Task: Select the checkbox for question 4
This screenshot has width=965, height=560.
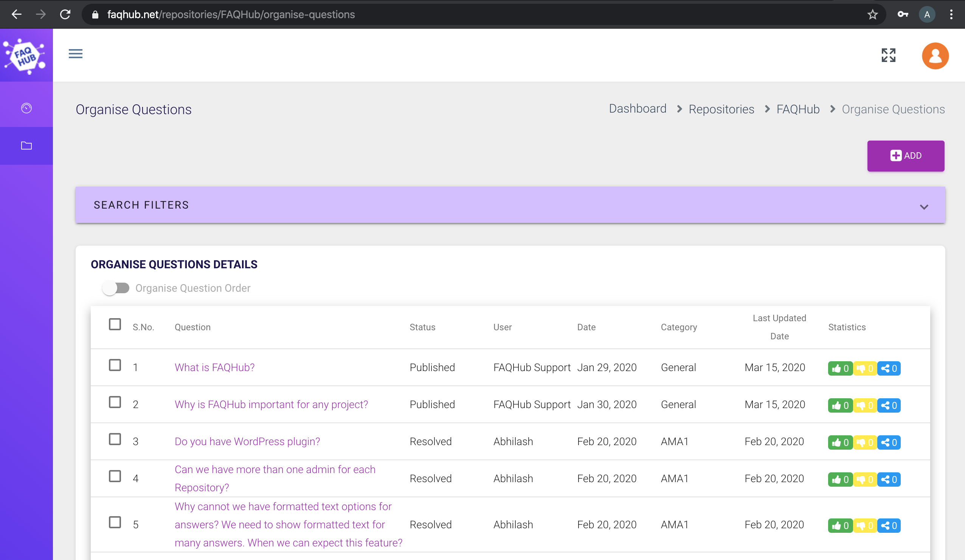Action: 115,476
